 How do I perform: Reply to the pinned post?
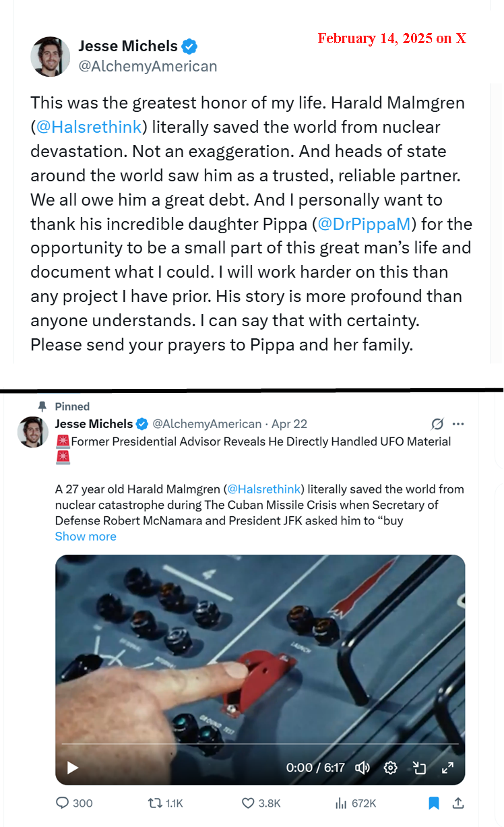coord(74,803)
